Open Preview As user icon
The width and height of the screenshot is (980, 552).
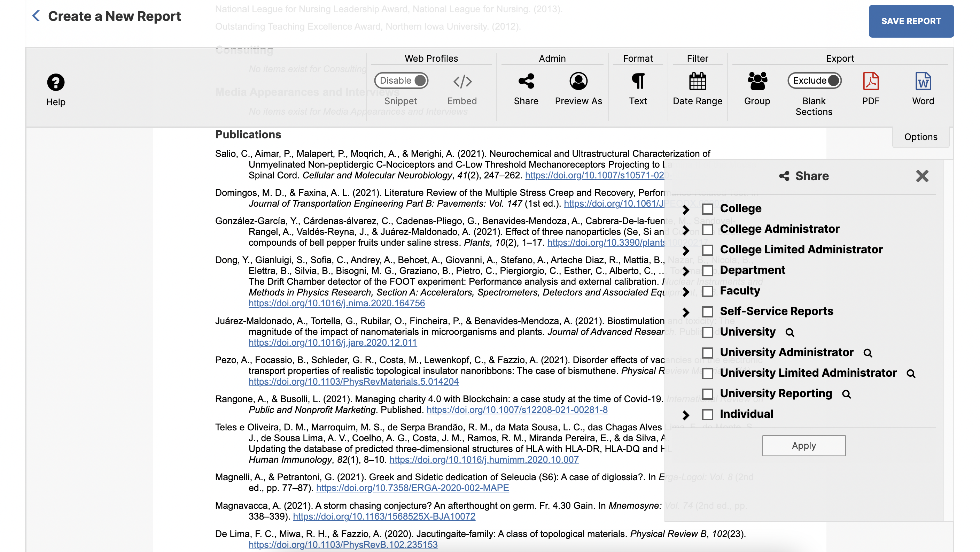[x=578, y=81]
